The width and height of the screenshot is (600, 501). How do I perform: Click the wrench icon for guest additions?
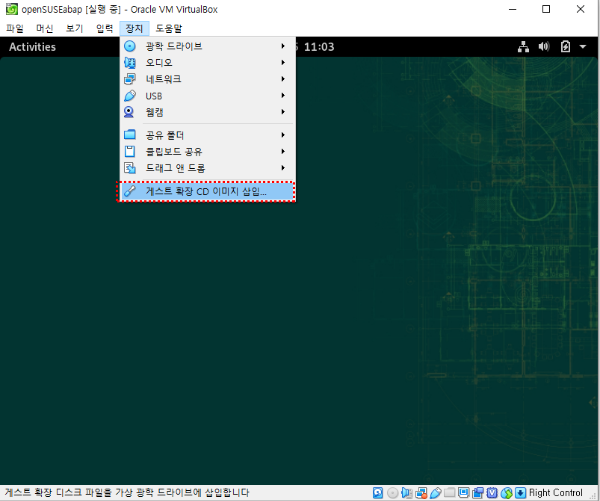(x=130, y=191)
